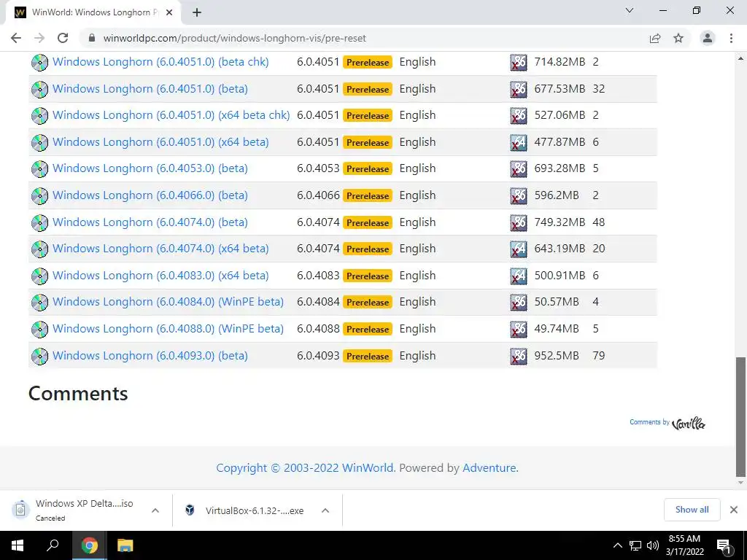Click the Comments heading
Image resolution: width=747 pixels, height=560 pixels.
pos(78,394)
